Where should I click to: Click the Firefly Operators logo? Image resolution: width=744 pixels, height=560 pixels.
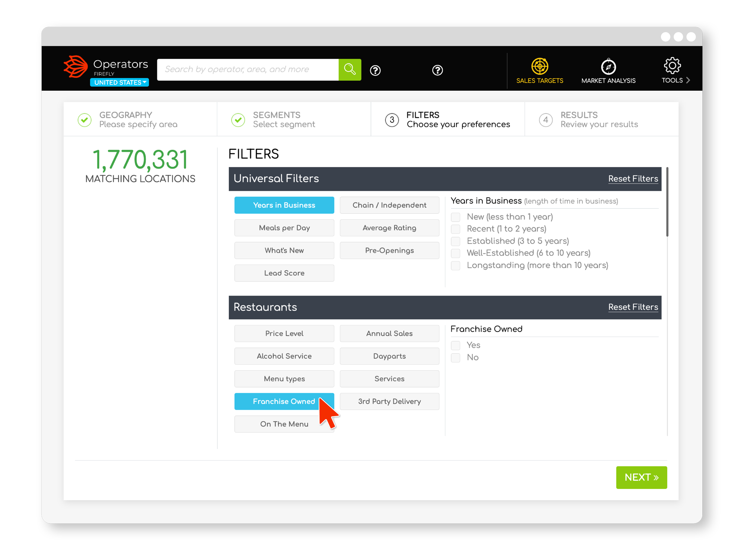coord(76,67)
